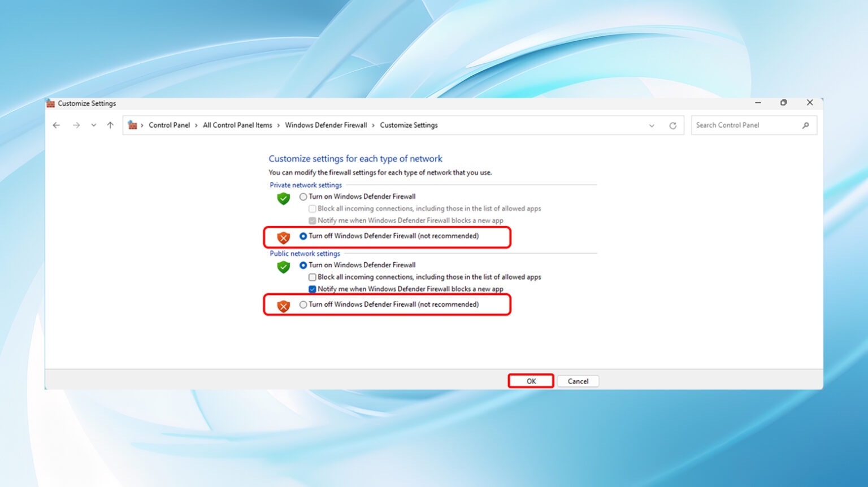Click the up arrow to go to parent folder

click(x=110, y=125)
